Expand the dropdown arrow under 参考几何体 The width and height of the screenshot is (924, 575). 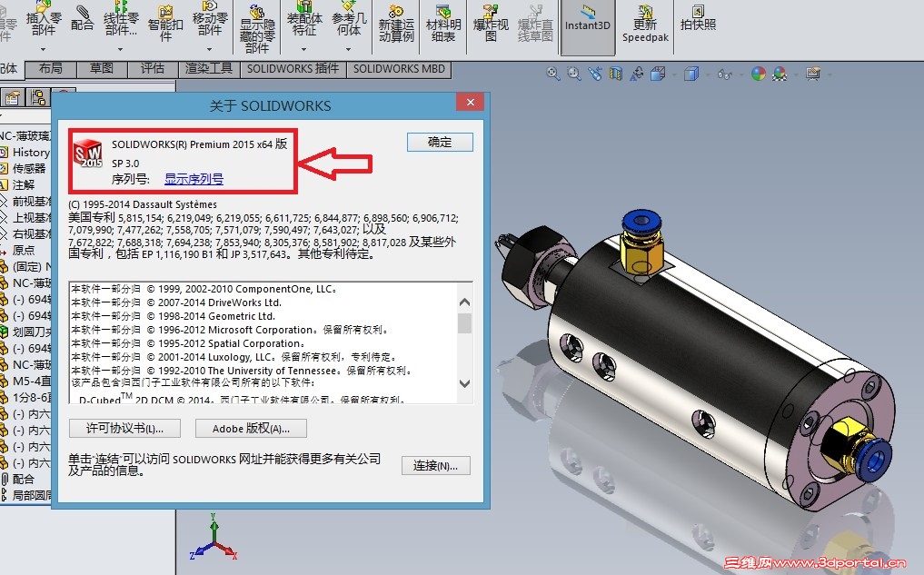pyautogui.click(x=349, y=49)
